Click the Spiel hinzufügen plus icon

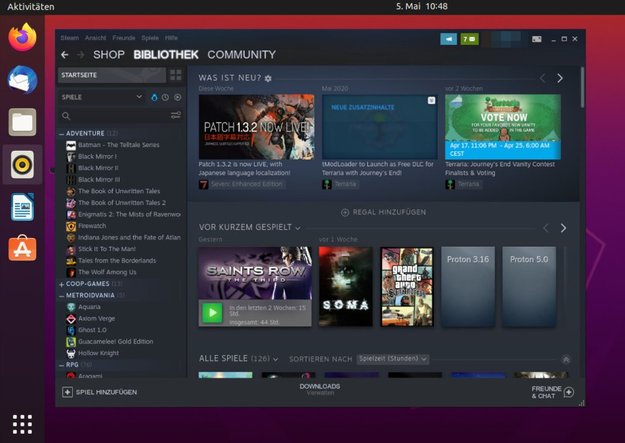tap(67, 392)
